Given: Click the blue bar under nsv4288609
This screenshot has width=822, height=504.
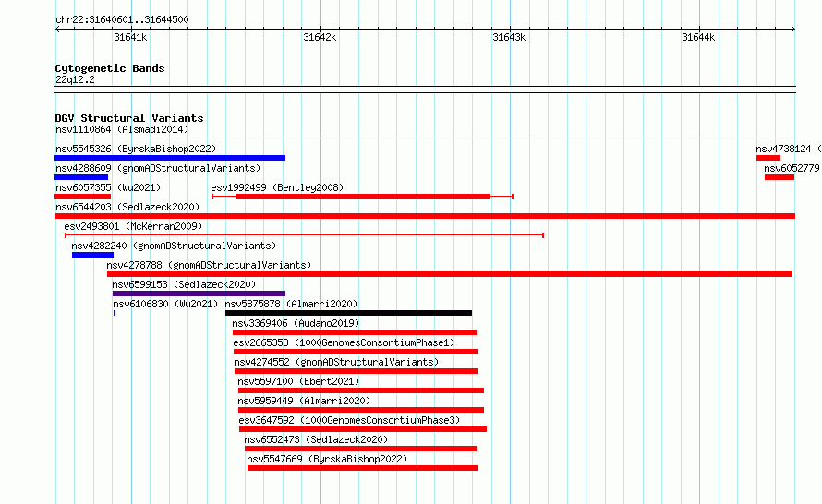Looking at the screenshot, I should pos(81,177).
